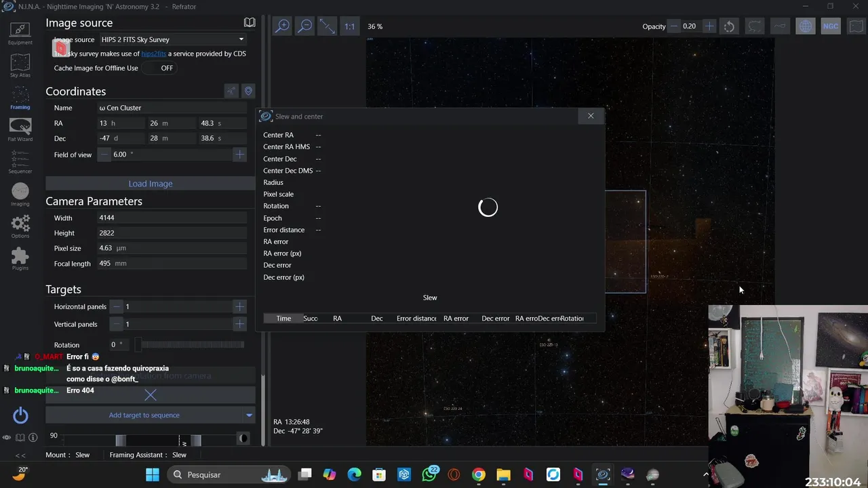This screenshot has height=488, width=868.
Task: Click zoom out magnifier icon
Action: point(305,26)
